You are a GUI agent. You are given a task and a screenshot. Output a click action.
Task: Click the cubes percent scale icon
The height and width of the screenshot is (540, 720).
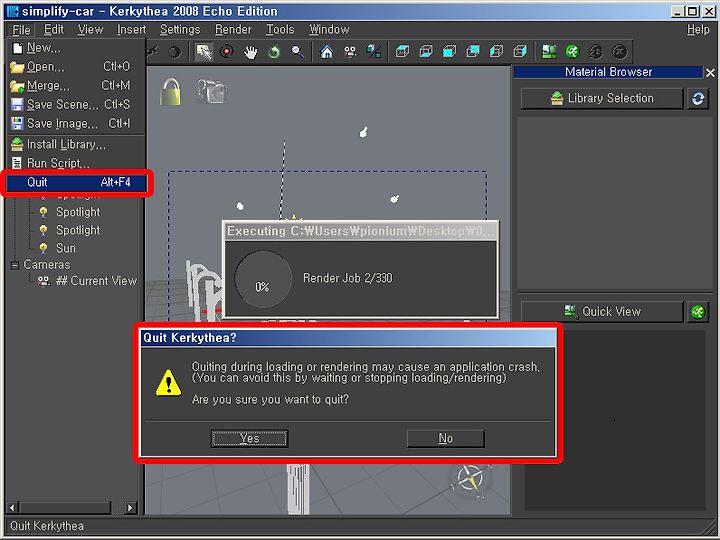click(374, 52)
